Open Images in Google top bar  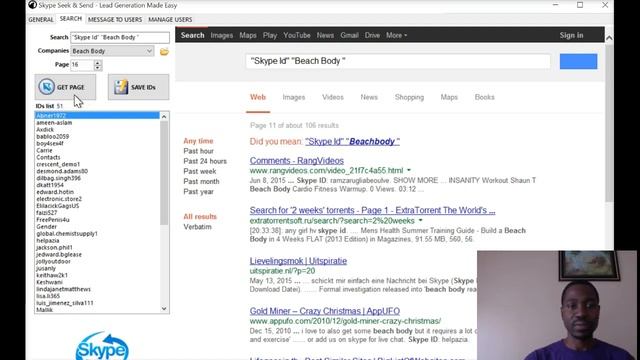pyautogui.click(x=222, y=35)
